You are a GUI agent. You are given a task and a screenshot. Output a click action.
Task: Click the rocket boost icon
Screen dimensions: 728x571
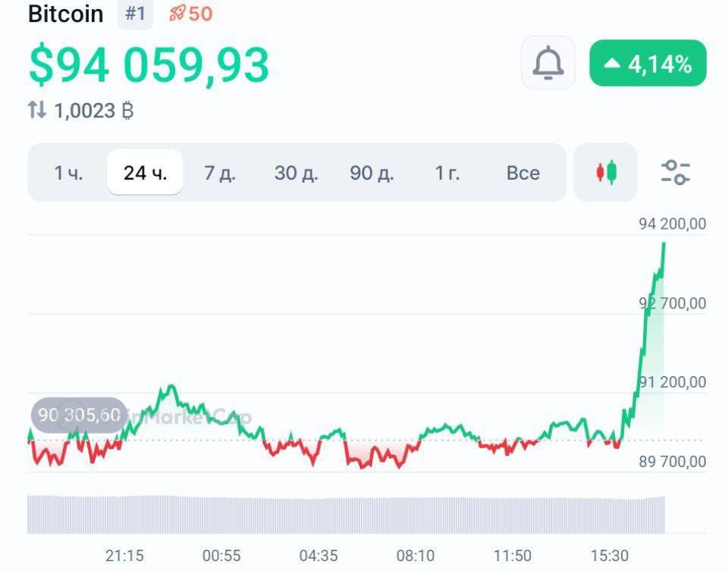(177, 14)
